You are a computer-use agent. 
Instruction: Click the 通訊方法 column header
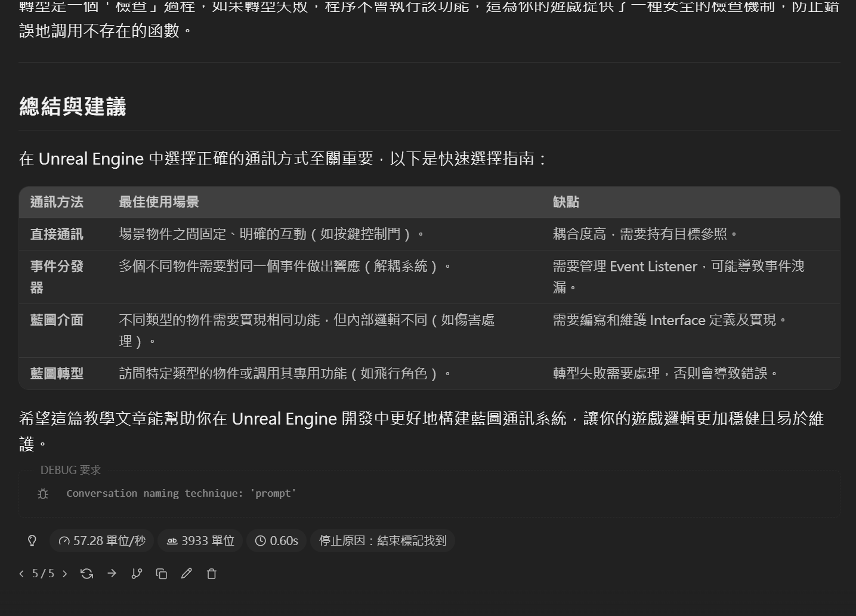click(x=57, y=202)
